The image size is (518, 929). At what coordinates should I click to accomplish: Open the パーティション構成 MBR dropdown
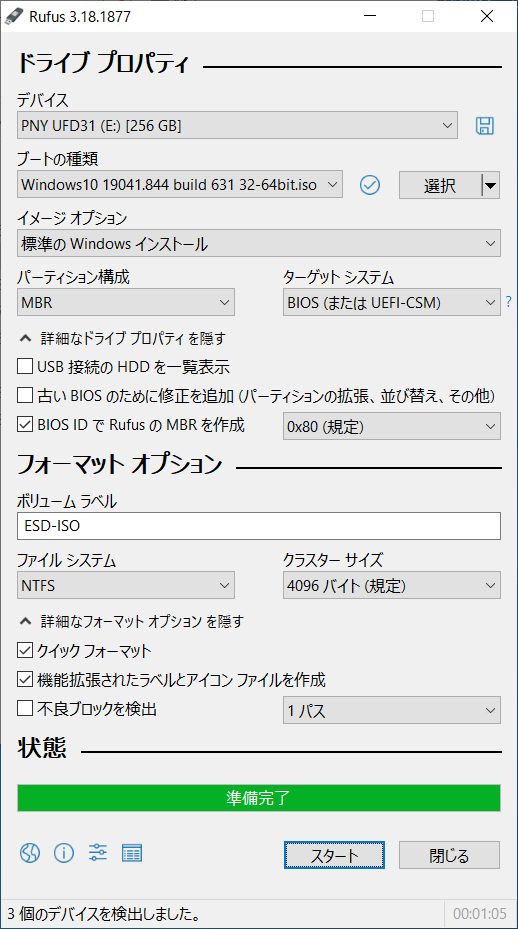(126, 303)
